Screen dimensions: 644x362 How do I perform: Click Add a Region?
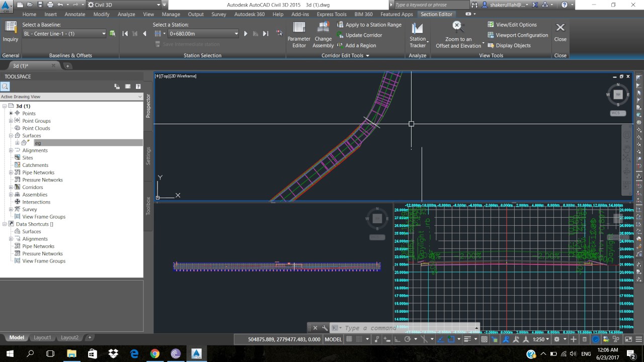(x=356, y=45)
